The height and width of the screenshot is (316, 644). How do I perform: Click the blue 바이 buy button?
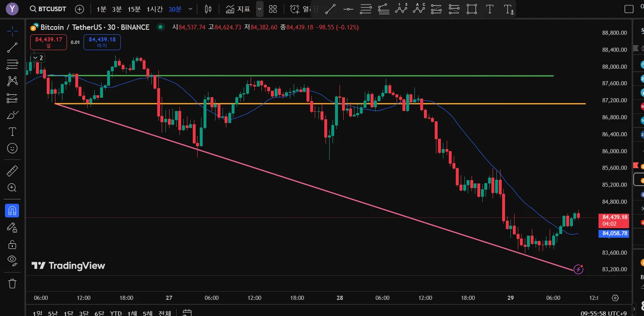[102, 42]
